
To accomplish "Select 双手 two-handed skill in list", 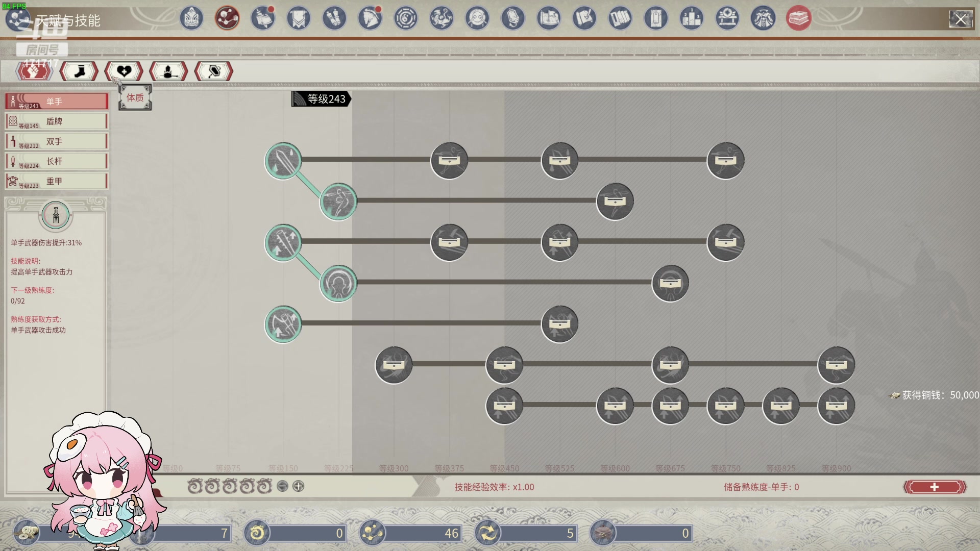I will click(x=56, y=141).
